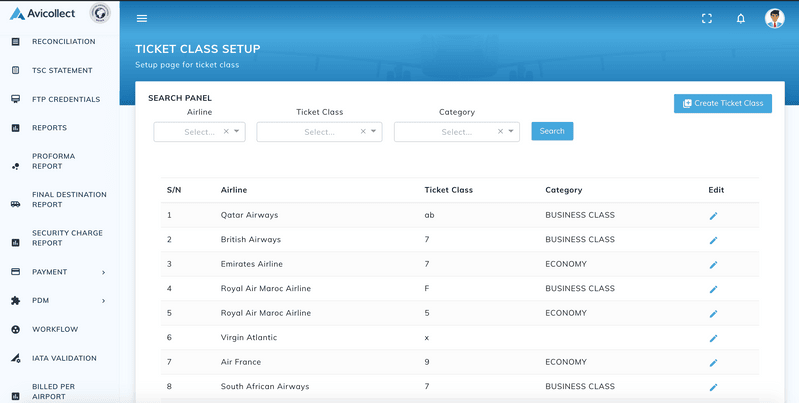Open the user profile avatar
800x403 pixels.
(774, 19)
